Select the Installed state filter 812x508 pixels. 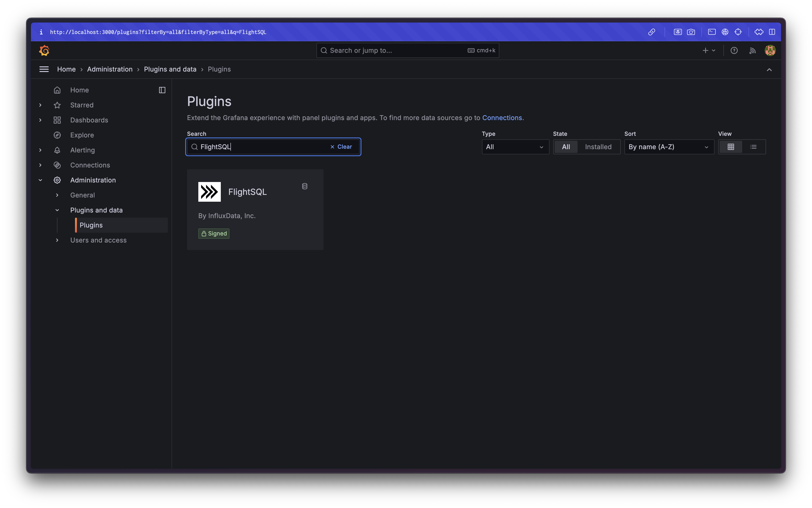598,147
